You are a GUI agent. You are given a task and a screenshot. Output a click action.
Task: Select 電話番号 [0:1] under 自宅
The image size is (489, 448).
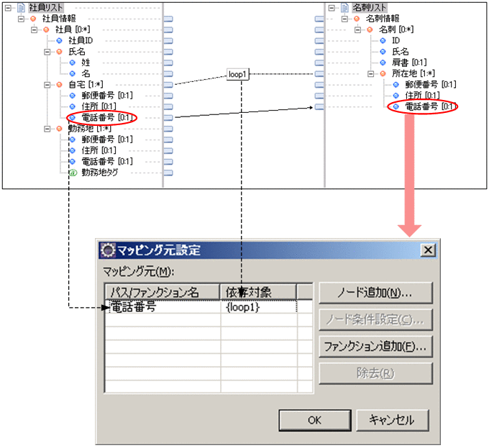click(x=107, y=117)
